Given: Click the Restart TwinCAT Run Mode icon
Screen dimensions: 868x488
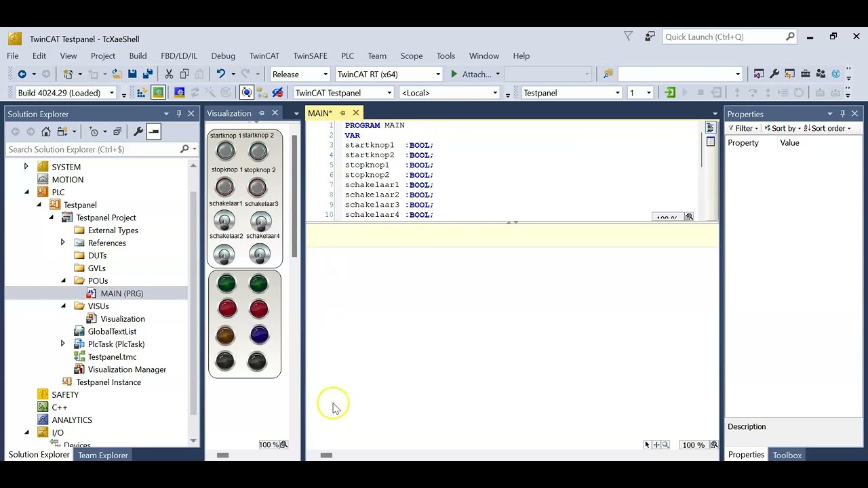Looking at the screenshot, I should click(158, 93).
